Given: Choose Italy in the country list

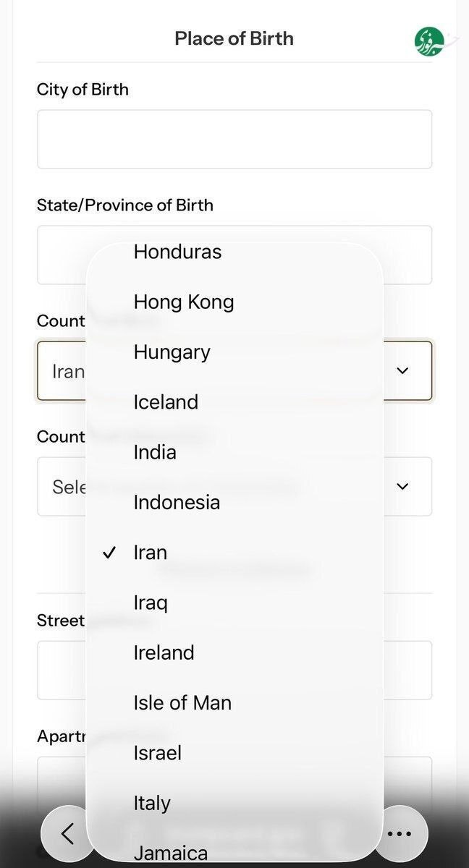Looking at the screenshot, I should click(152, 803).
